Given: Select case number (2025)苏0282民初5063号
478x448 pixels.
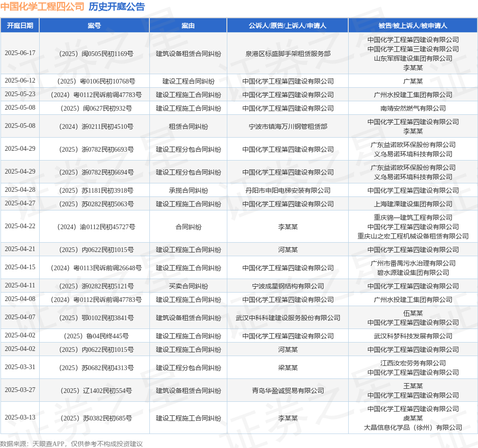Looking at the screenshot, I should click(x=96, y=204).
